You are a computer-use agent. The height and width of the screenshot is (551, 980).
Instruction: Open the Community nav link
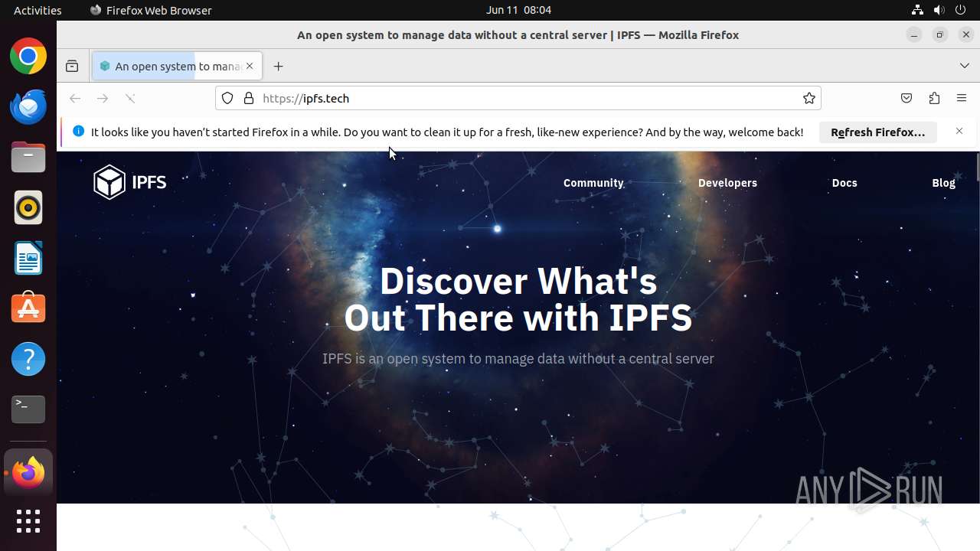(593, 183)
